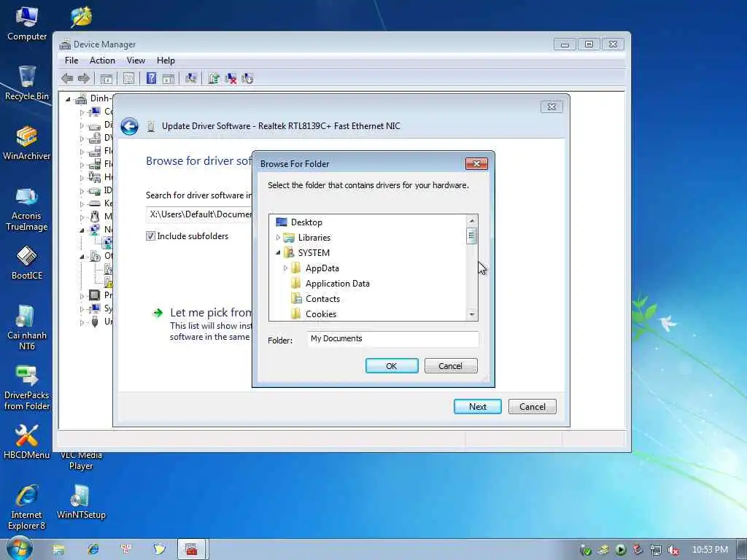Select the AppData folder
747x560 pixels.
(322, 268)
